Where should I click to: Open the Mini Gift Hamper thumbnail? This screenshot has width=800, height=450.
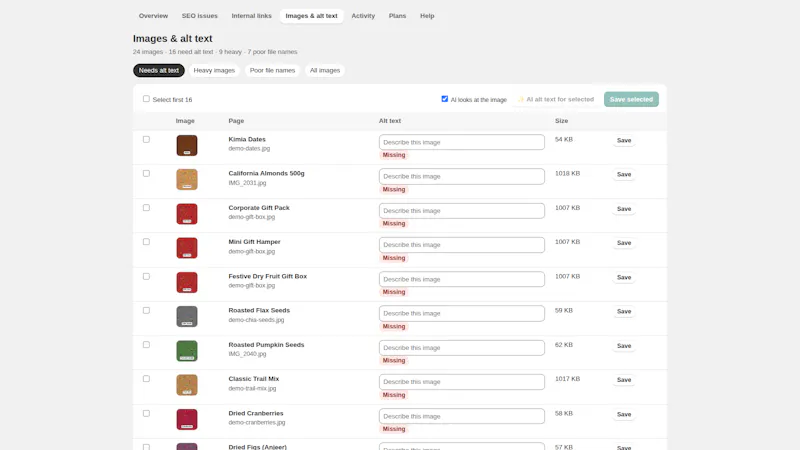tap(187, 248)
